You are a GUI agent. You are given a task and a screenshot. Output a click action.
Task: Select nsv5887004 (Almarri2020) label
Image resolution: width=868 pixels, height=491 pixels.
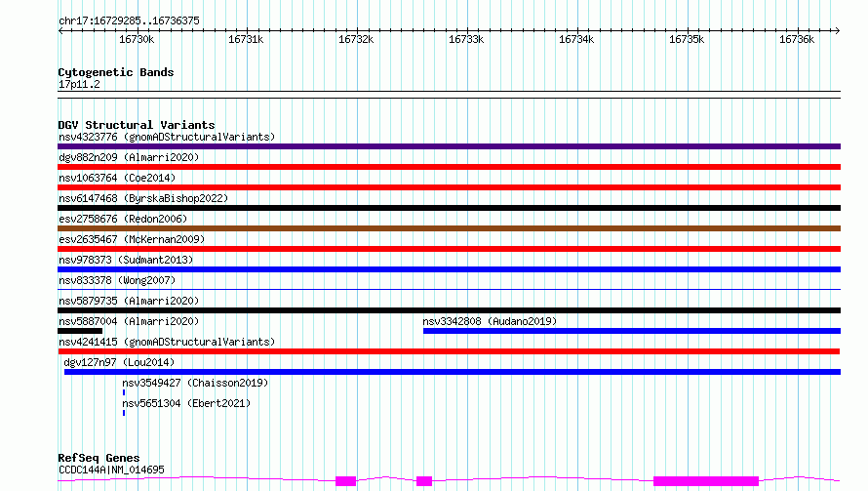[129, 321]
